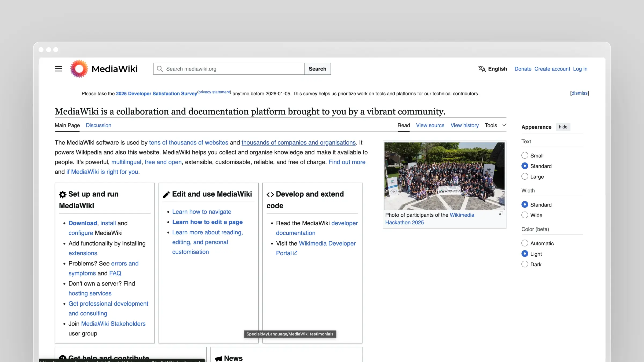
Task: Click the search magnifier icon
Action: [160, 69]
